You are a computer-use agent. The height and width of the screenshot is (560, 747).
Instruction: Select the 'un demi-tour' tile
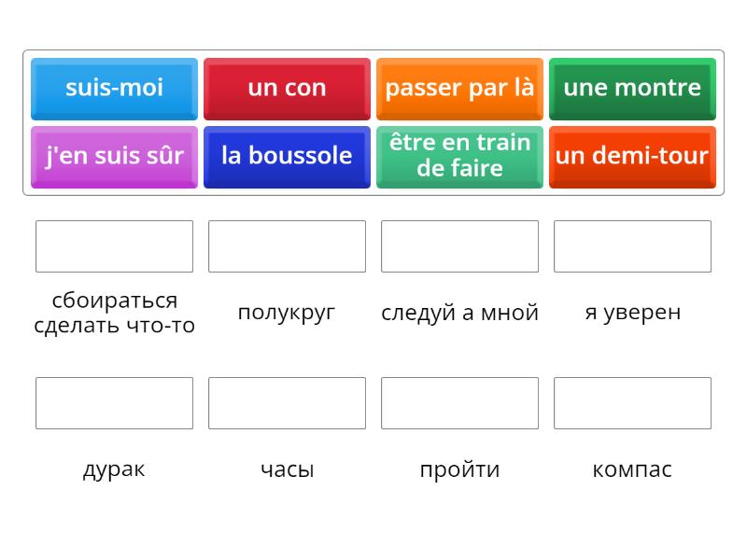[x=632, y=156]
